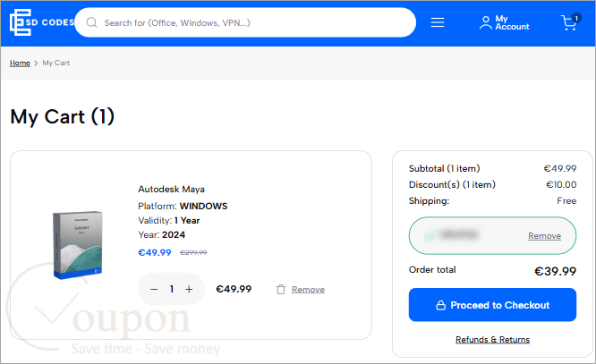Open My Account

(x=504, y=22)
